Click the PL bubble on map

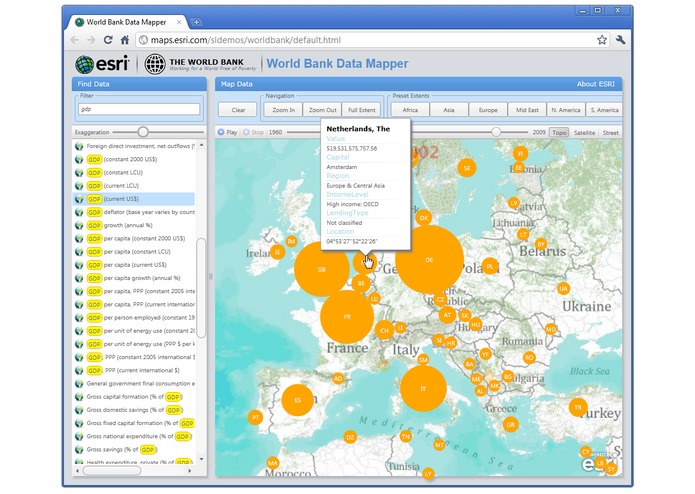pyautogui.click(x=490, y=266)
